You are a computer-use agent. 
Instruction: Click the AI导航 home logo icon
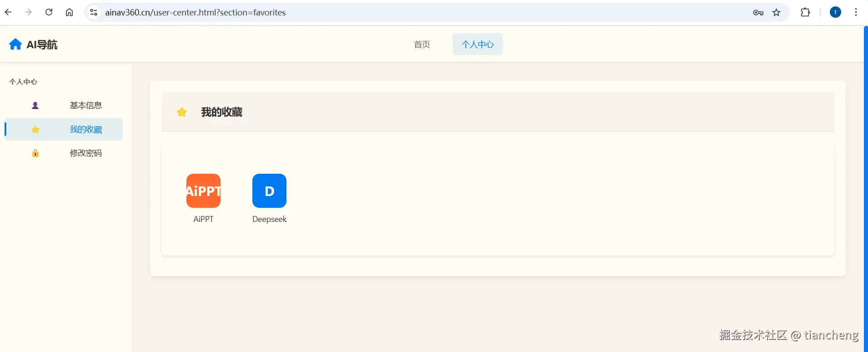pos(15,44)
